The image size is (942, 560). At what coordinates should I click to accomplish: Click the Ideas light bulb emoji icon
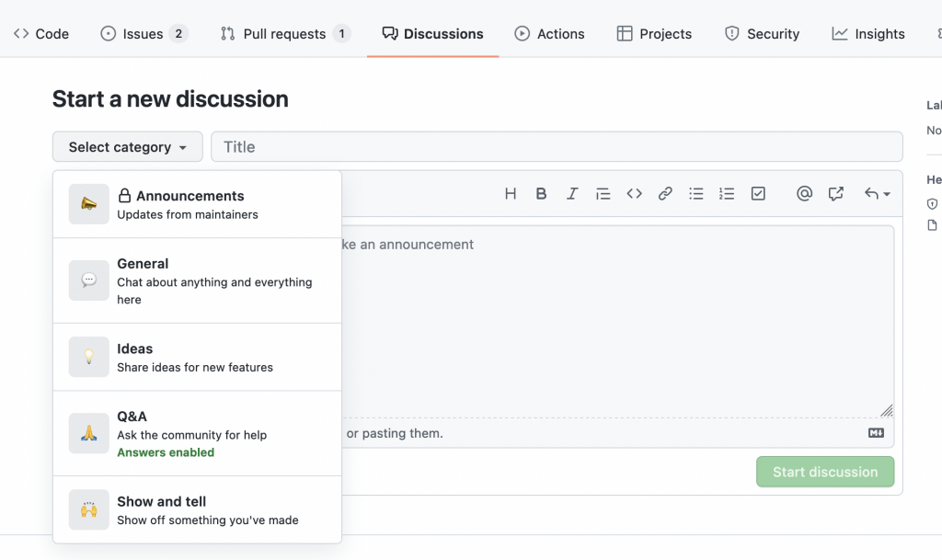pos(89,357)
